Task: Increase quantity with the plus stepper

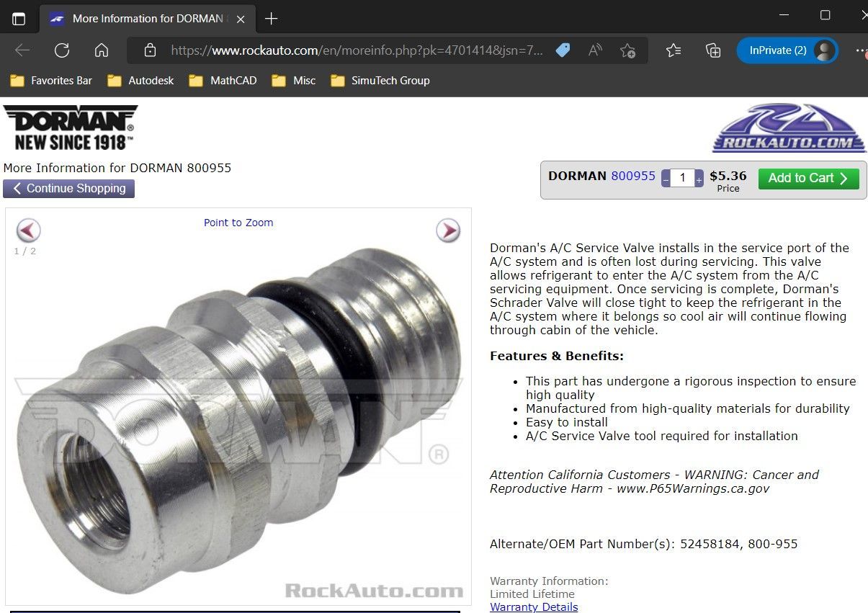Action: coord(699,179)
